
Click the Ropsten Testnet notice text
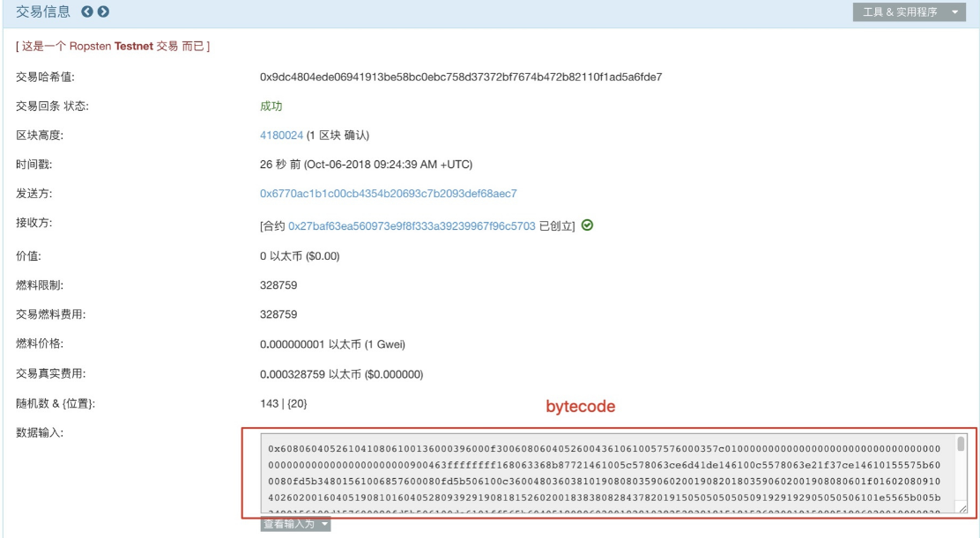pyautogui.click(x=113, y=46)
